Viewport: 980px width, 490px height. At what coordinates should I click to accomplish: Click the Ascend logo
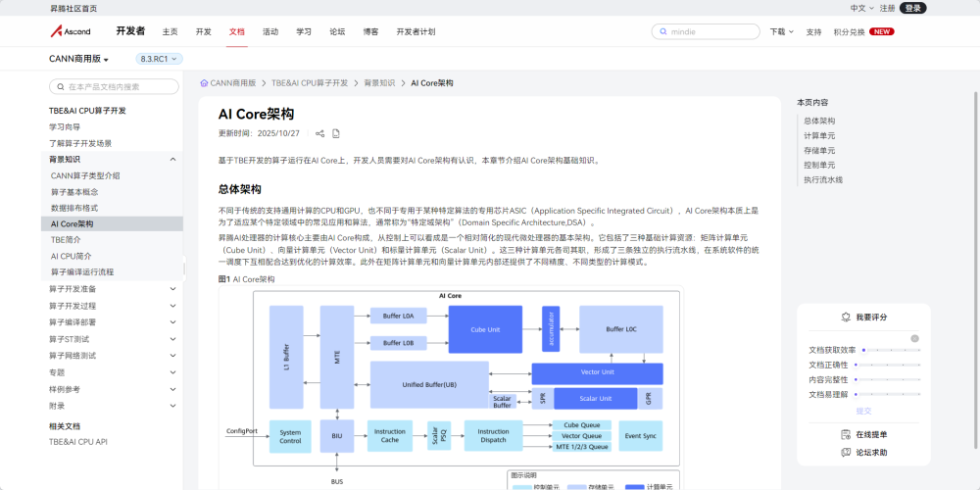click(70, 31)
